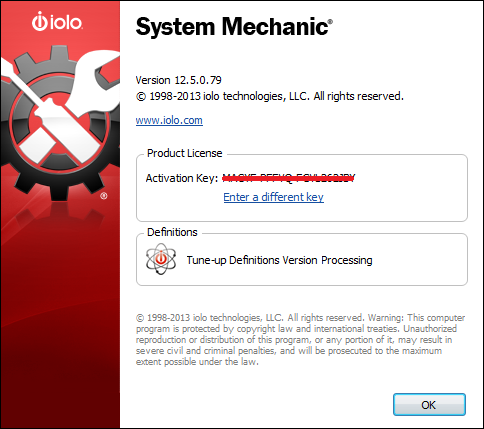Open the www.iolo.com link
The height and width of the screenshot is (429, 484).
pyautogui.click(x=169, y=120)
